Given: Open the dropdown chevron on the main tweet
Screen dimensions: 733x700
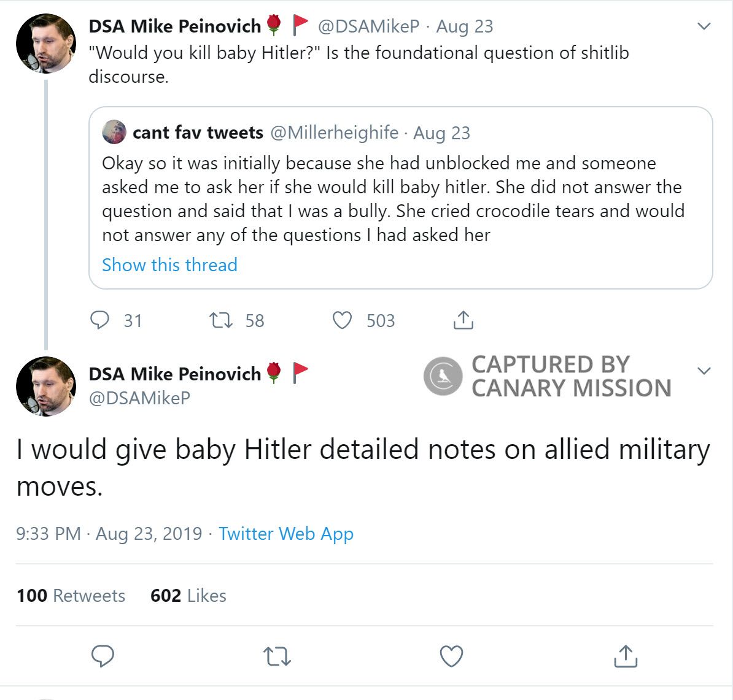Looking at the screenshot, I should click(704, 371).
